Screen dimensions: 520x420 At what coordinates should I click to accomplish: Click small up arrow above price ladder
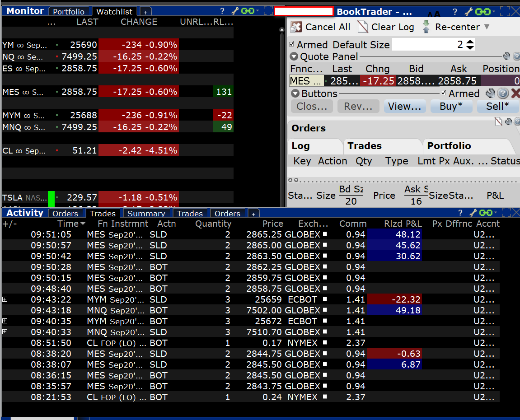[290, 180]
